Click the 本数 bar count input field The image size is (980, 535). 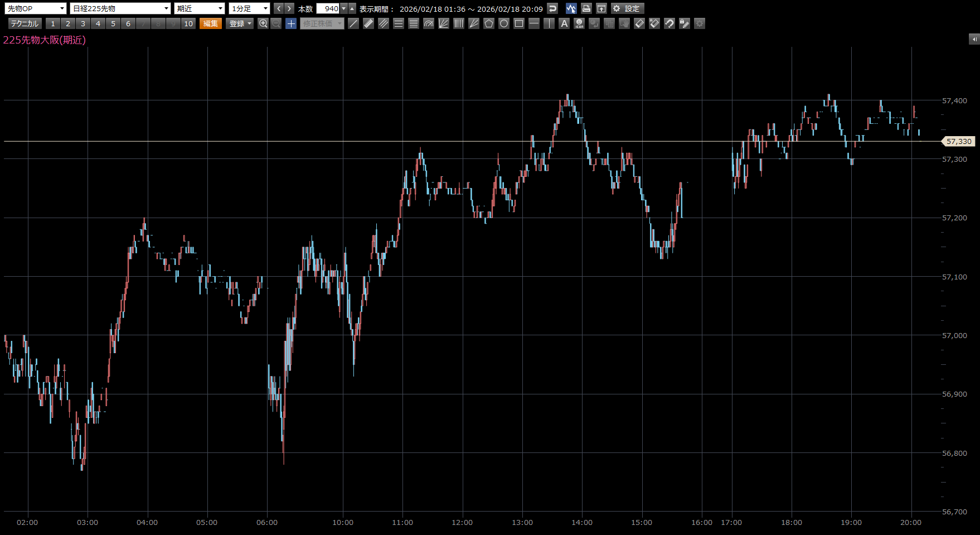[328, 8]
